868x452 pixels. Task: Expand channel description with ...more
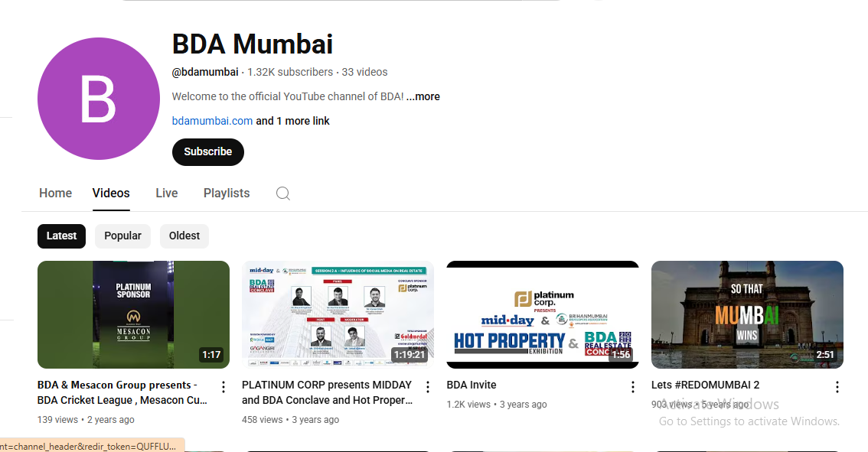423,96
